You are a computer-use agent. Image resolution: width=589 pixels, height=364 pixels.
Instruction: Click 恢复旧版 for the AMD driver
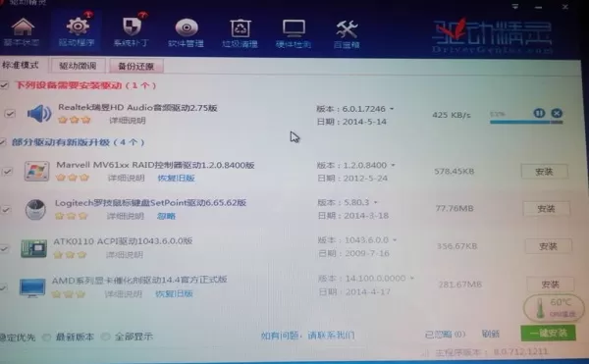(x=174, y=293)
